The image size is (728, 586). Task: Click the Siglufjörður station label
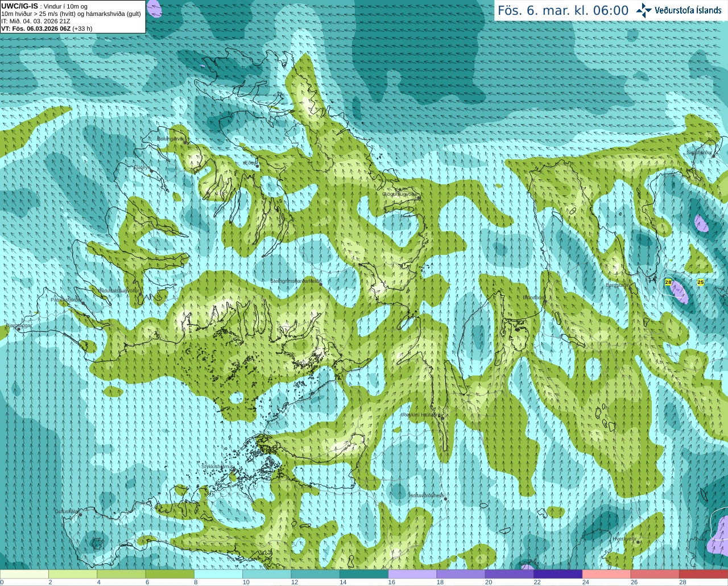tap(700, 152)
